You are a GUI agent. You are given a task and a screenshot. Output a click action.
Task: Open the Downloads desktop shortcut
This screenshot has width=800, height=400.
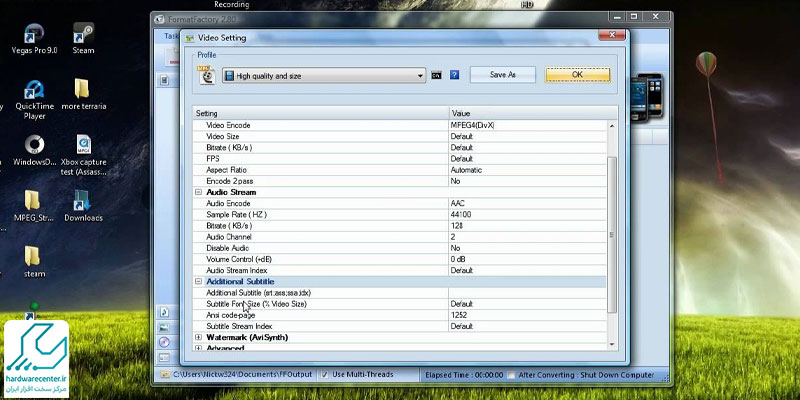click(x=83, y=206)
